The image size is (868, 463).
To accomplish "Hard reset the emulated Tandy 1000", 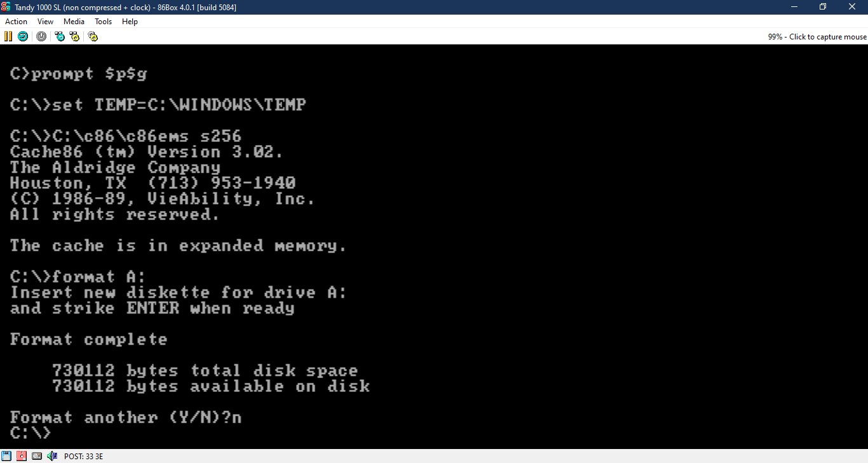I will tap(23, 36).
